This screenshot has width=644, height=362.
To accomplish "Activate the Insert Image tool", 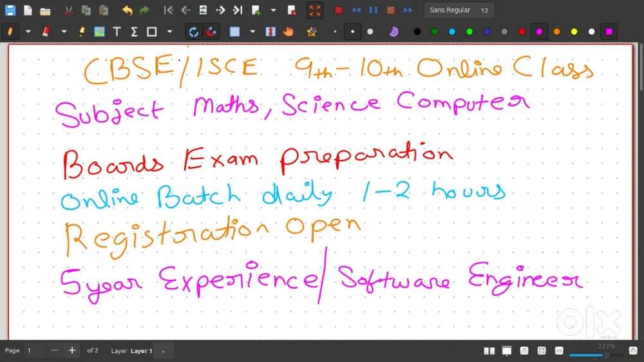I will coord(99,32).
